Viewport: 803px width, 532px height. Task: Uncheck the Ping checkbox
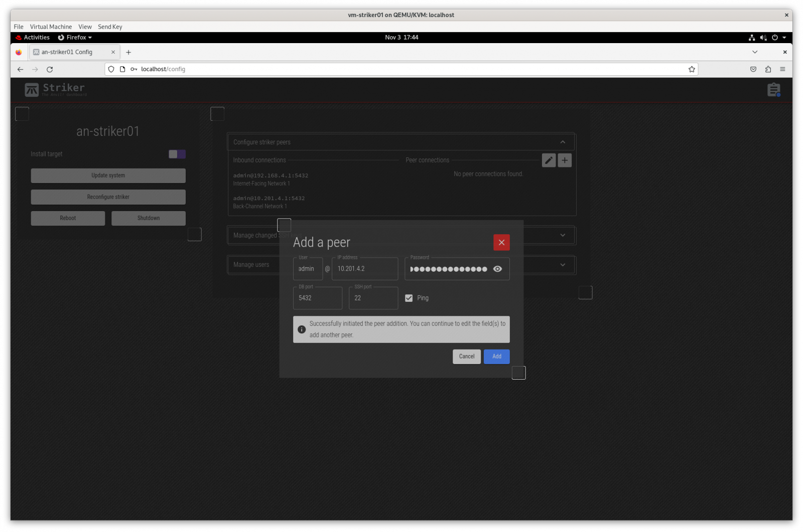coord(409,298)
